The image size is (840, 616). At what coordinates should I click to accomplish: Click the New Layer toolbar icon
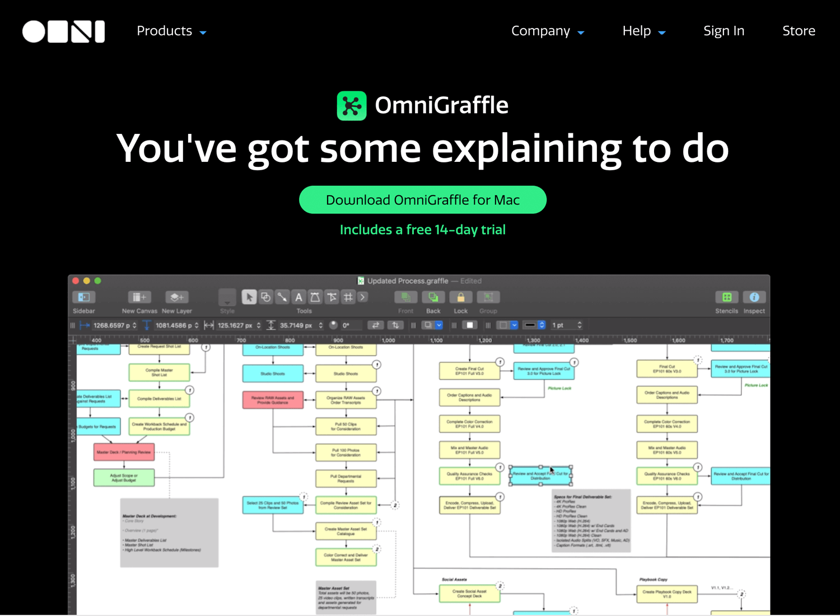point(176,297)
